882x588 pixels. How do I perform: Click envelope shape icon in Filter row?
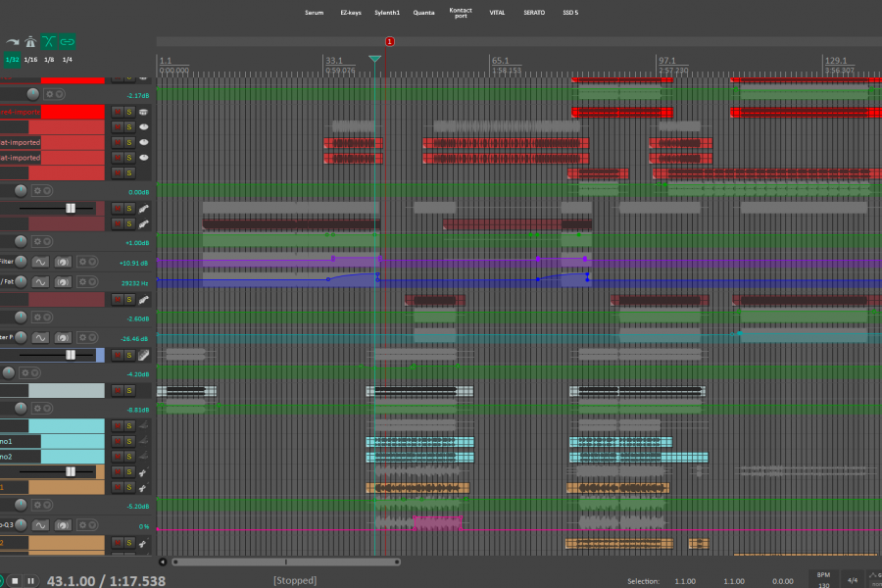pos(40,262)
